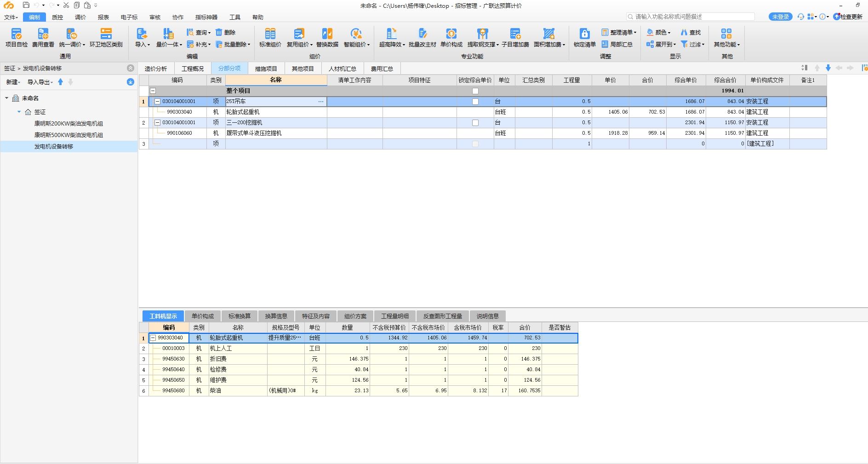Switch to 质控 ribbon tab
The width and height of the screenshot is (868, 464).
(x=57, y=17)
